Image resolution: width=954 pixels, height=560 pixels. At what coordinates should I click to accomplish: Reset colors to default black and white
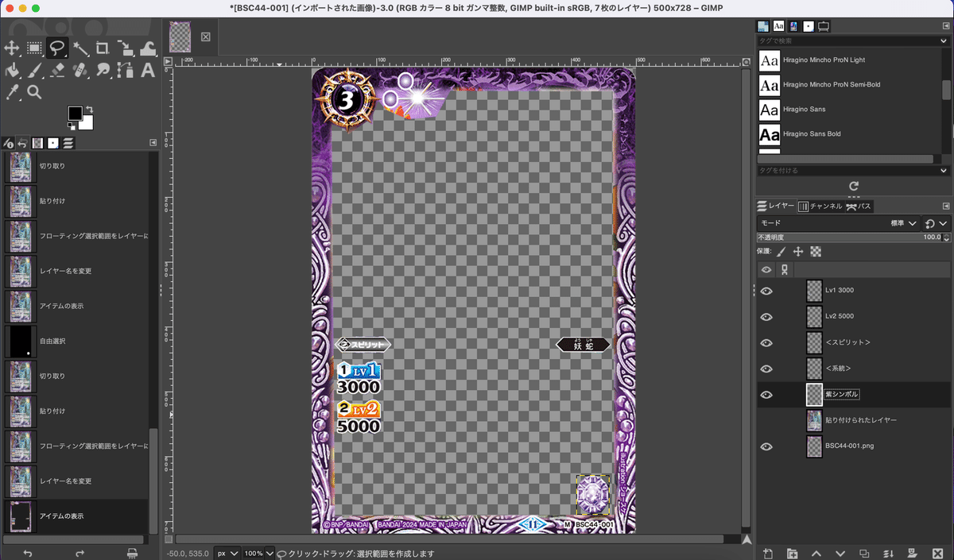click(x=72, y=126)
